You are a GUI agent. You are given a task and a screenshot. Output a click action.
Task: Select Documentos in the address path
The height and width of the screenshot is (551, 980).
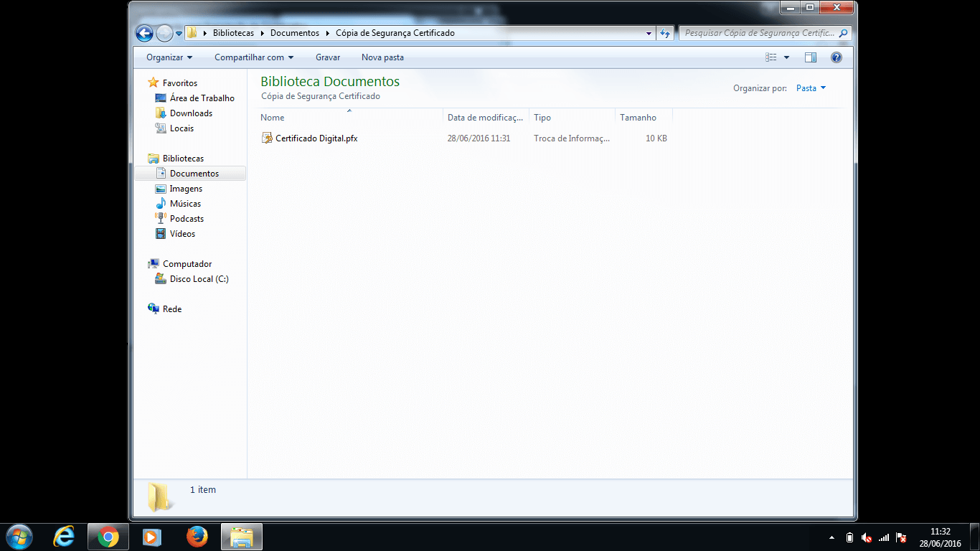(295, 33)
